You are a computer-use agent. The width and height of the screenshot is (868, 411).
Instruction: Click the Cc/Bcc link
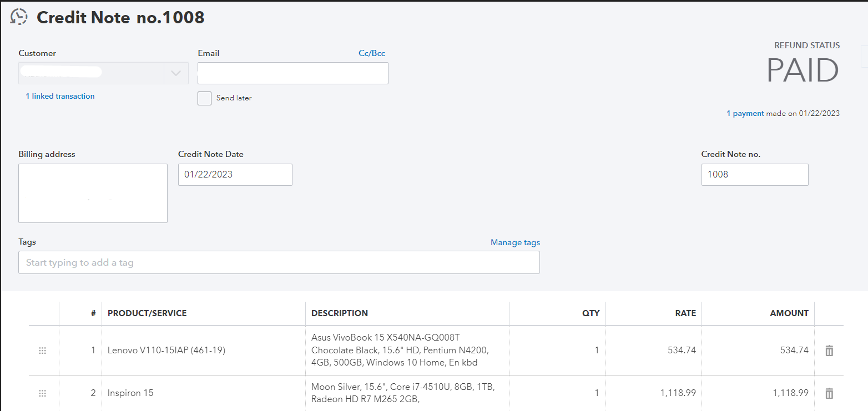372,53
